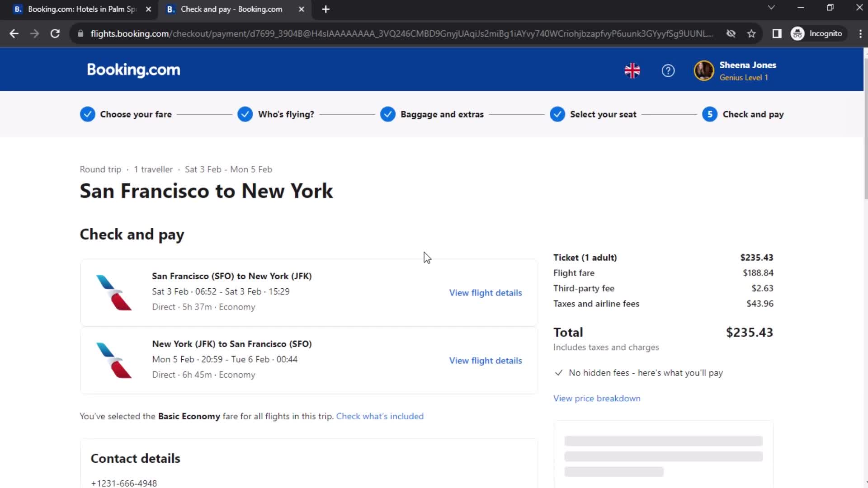Click the Ticket (1 adult) label

point(585,258)
